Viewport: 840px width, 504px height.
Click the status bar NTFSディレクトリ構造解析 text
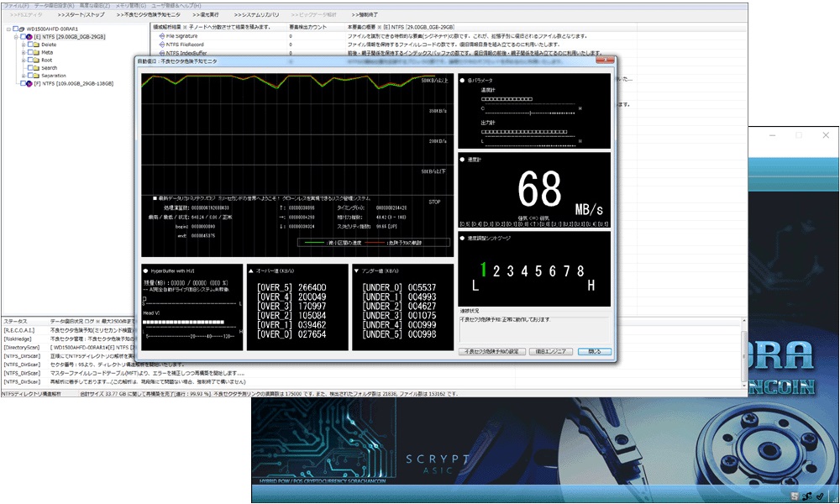(32, 394)
